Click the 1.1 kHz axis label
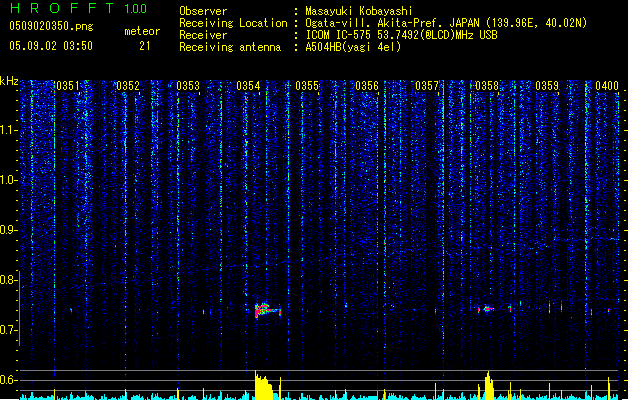The image size is (629, 400). tap(8, 130)
